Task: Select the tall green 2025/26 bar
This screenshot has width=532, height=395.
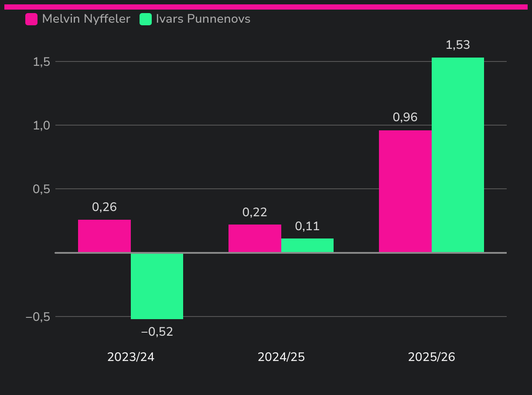Action: (458, 155)
